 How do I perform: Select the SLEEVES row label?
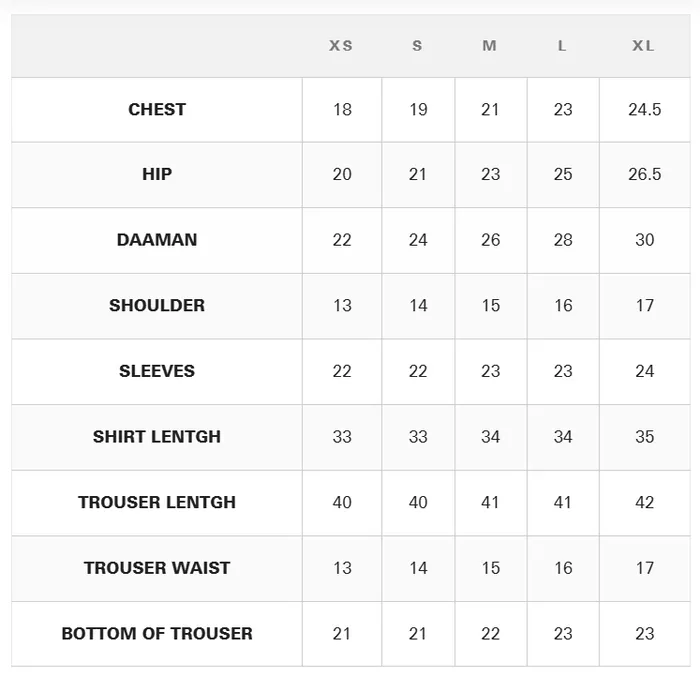pyautogui.click(x=157, y=371)
